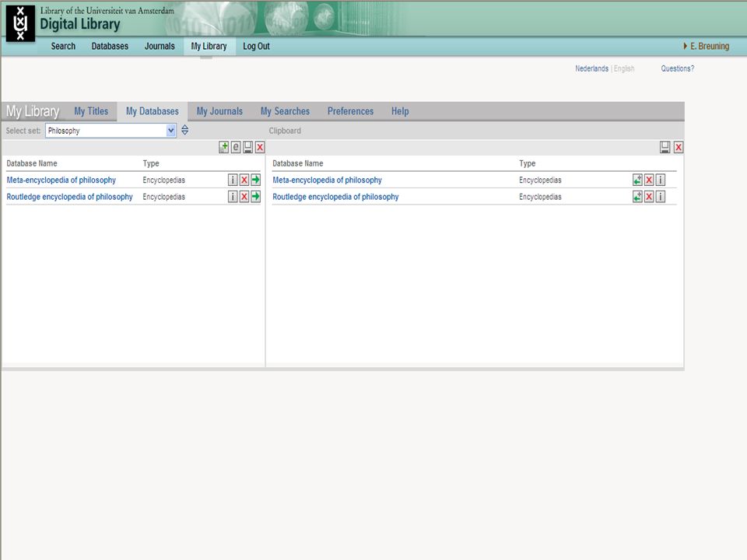Click the clipboard save icon
The width and height of the screenshot is (747, 560).
[665, 147]
